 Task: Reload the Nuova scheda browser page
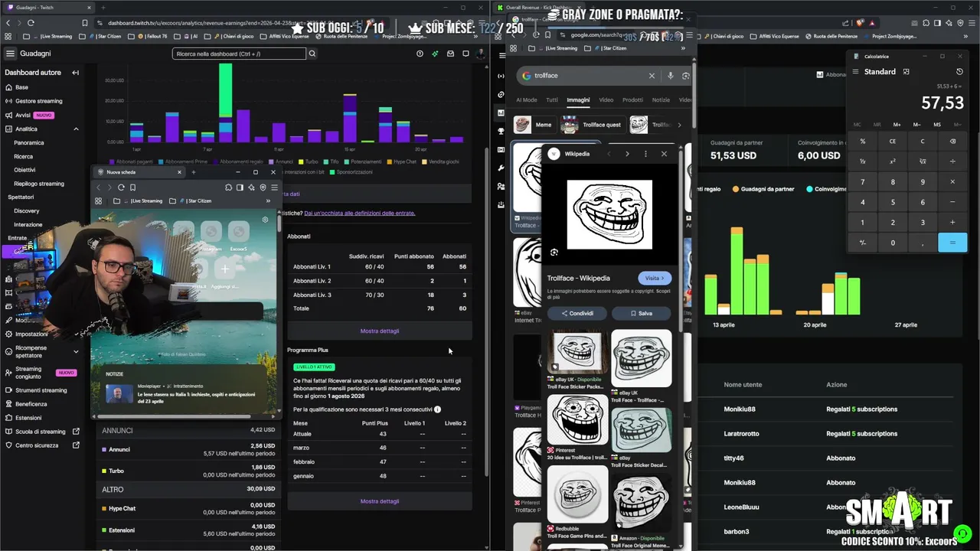click(x=121, y=187)
